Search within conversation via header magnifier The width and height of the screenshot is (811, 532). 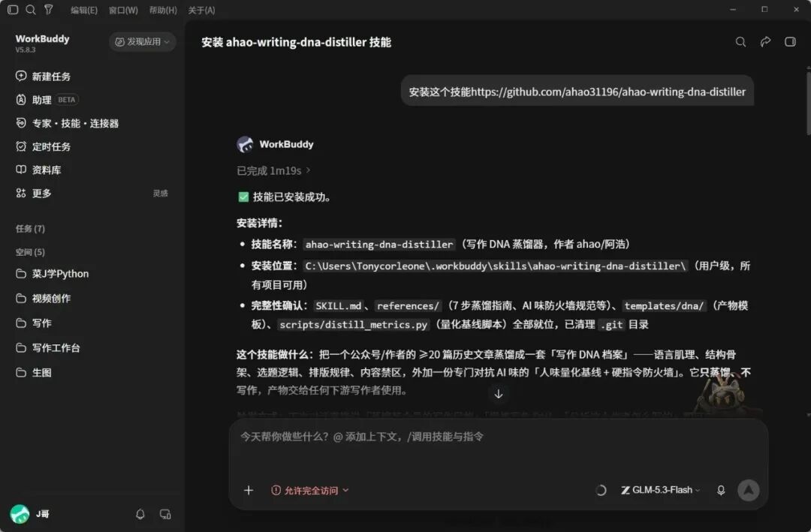(x=740, y=42)
